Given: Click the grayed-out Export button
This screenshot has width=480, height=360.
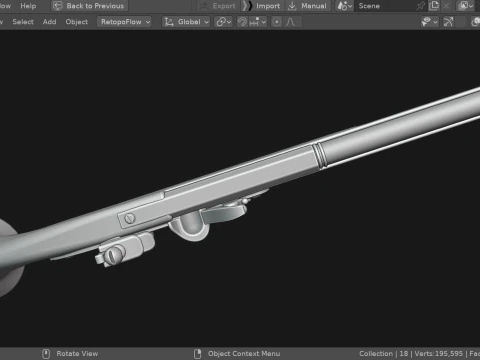Looking at the screenshot, I should tap(218, 6).
